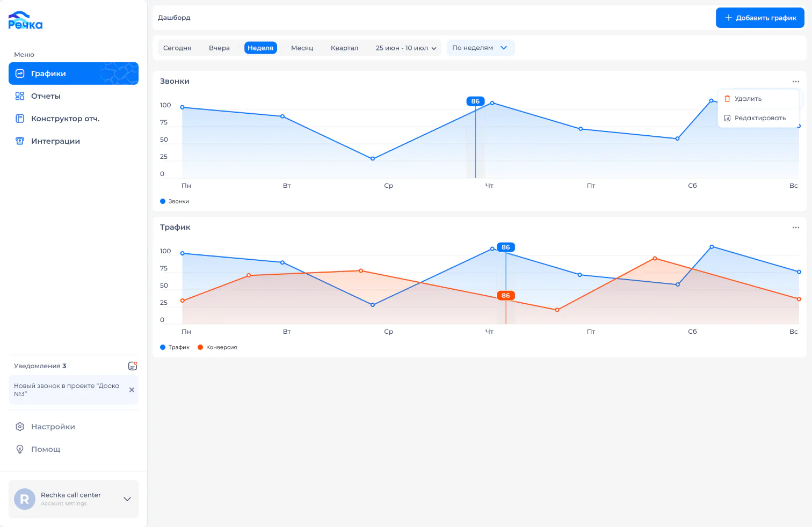Expand Rechka call center account menu
The height and width of the screenshot is (527, 812).
click(74, 499)
